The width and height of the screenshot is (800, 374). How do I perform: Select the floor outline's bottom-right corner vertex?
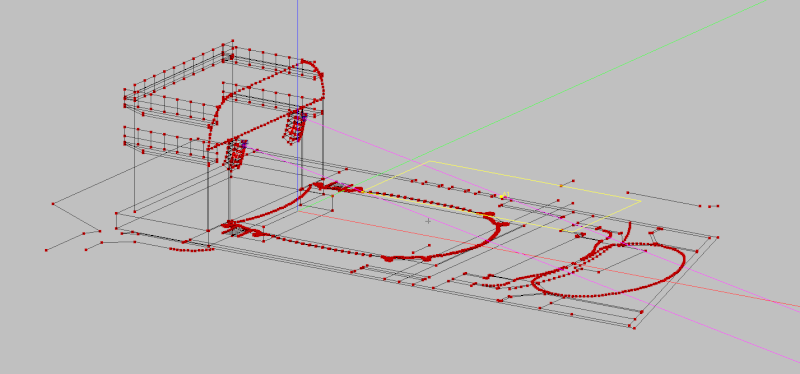pos(634,328)
